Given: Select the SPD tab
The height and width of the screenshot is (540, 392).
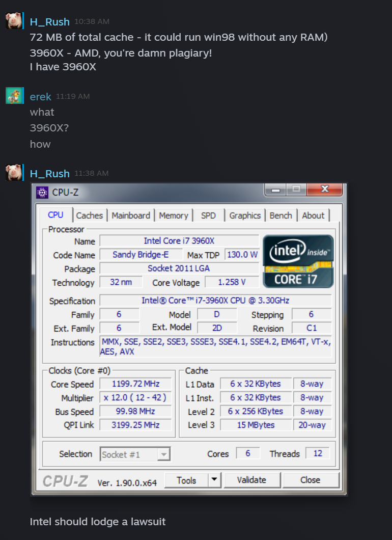Looking at the screenshot, I should (x=208, y=215).
